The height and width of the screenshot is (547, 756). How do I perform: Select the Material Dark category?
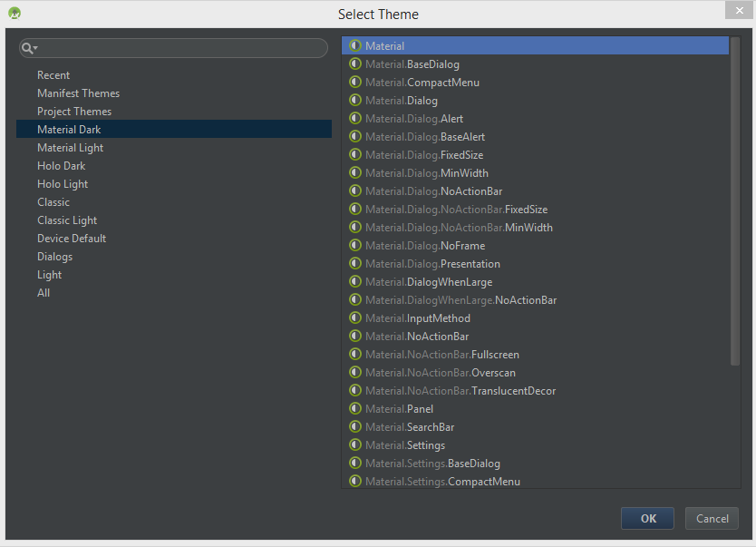pos(174,130)
